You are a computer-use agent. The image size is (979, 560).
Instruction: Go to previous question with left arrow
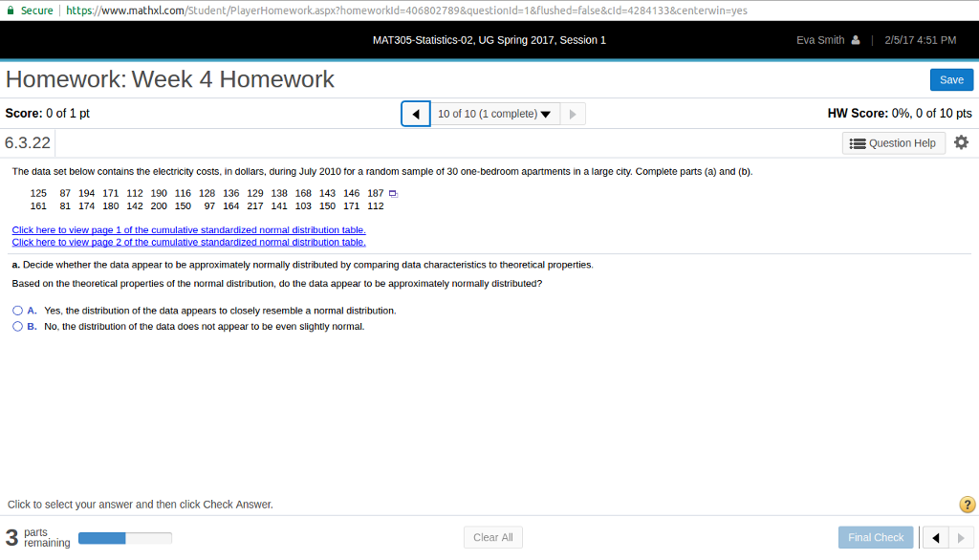pos(415,113)
